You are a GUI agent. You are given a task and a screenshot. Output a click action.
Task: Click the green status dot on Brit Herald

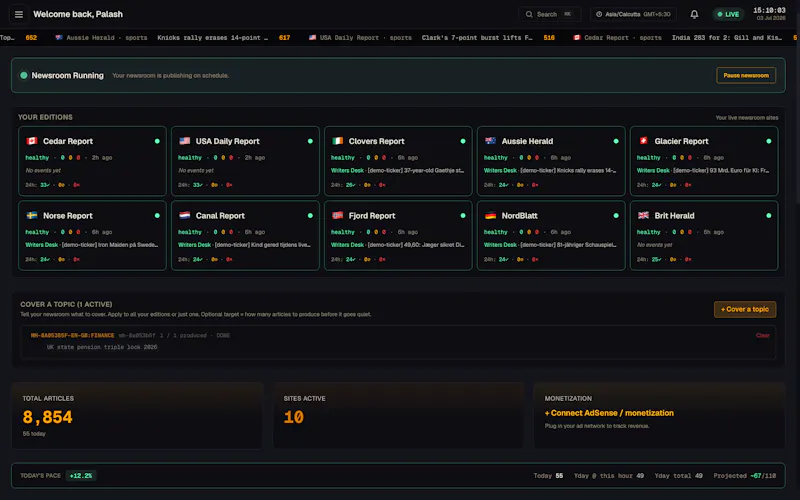point(769,216)
